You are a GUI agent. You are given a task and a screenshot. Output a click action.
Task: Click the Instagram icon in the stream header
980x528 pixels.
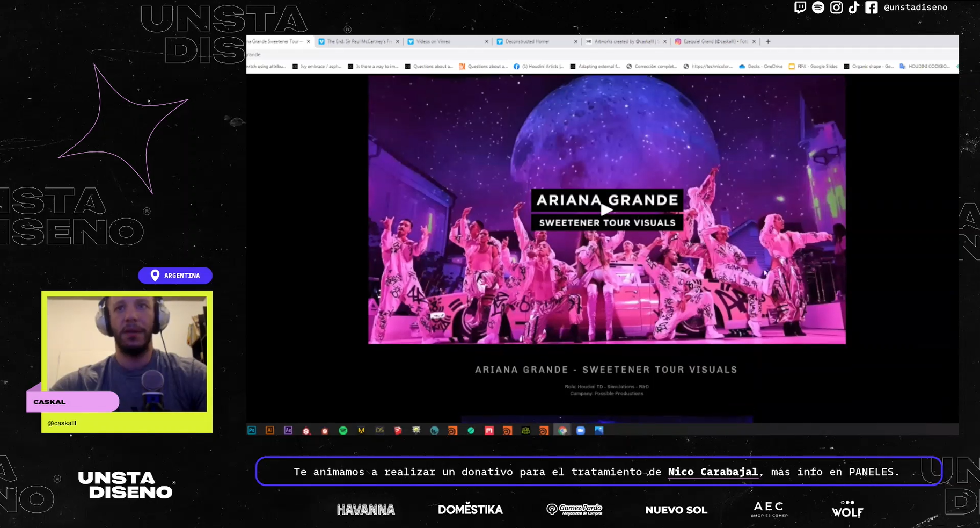pyautogui.click(x=836, y=8)
